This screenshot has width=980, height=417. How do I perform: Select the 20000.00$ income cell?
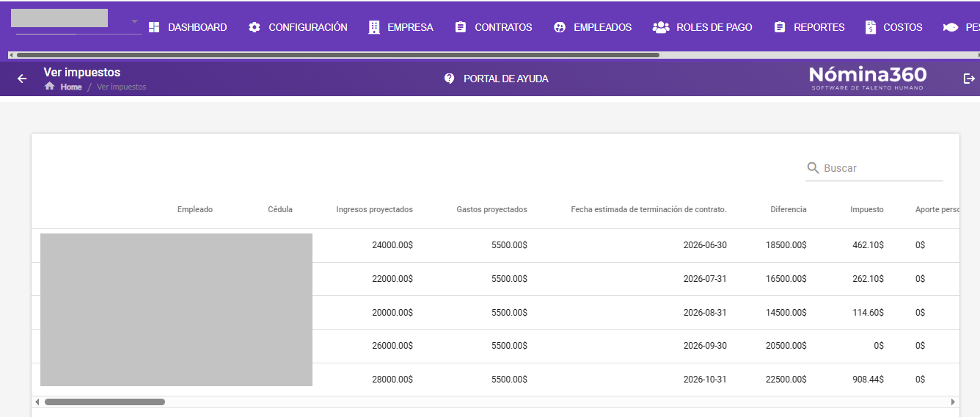click(x=392, y=312)
